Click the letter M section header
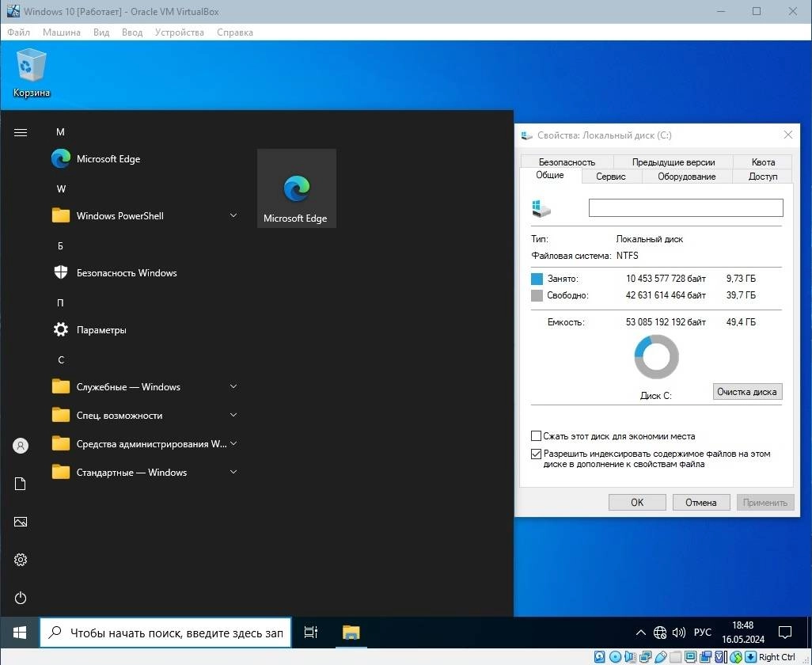812x665 pixels. tap(61, 132)
